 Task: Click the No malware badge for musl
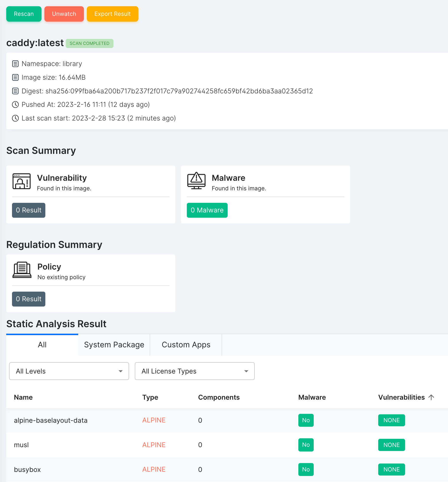[306, 445]
